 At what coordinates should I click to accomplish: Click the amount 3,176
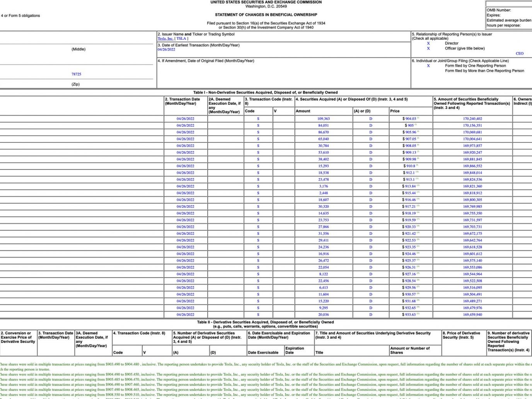click(x=324, y=186)
